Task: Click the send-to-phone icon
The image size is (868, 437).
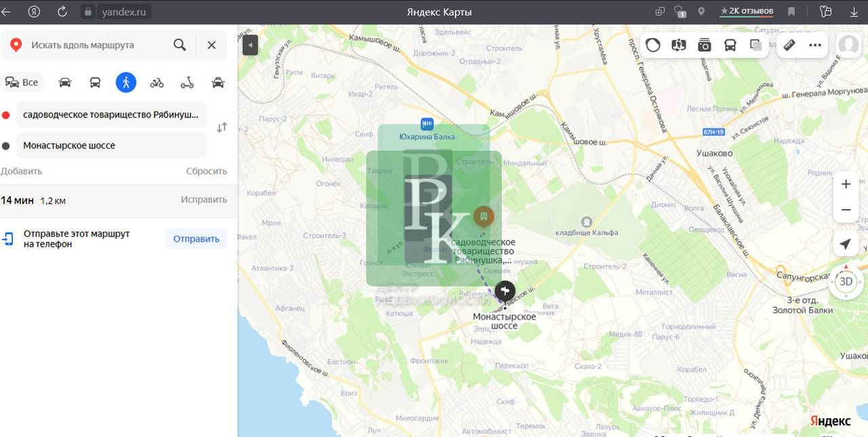Action: click(8, 239)
